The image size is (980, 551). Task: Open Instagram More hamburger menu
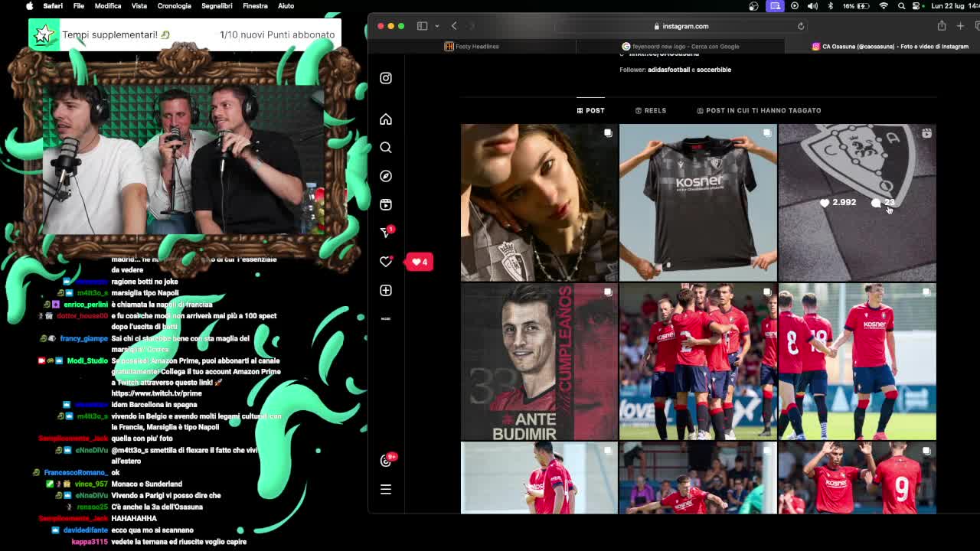tap(386, 489)
